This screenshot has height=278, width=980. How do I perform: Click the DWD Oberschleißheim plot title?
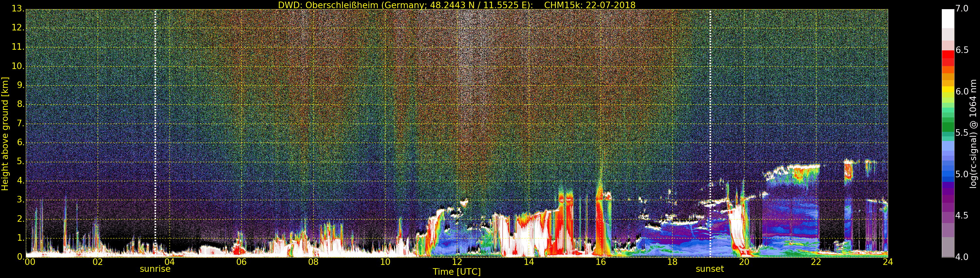tap(457, 5)
